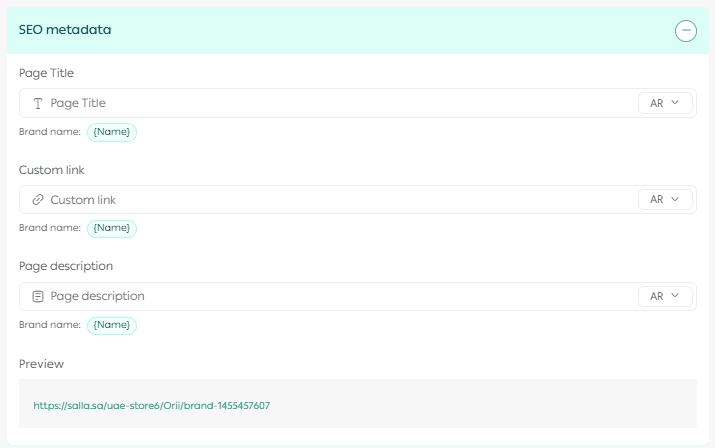Click the SEO metadata header title
This screenshot has width=715, height=448.
[65, 30]
